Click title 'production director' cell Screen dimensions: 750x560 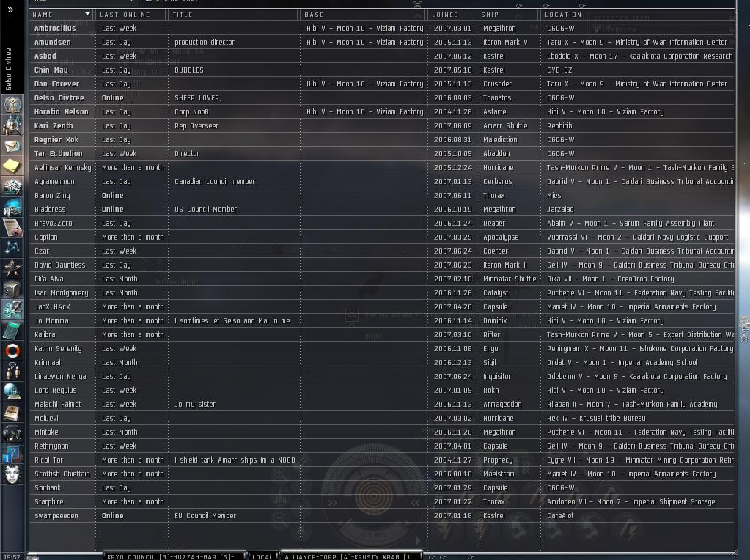coord(205,42)
